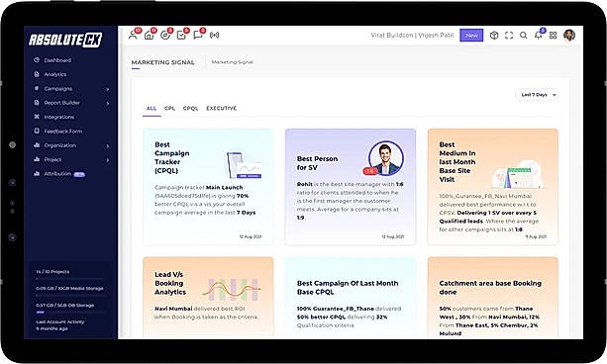Select the ALL tab

point(152,109)
